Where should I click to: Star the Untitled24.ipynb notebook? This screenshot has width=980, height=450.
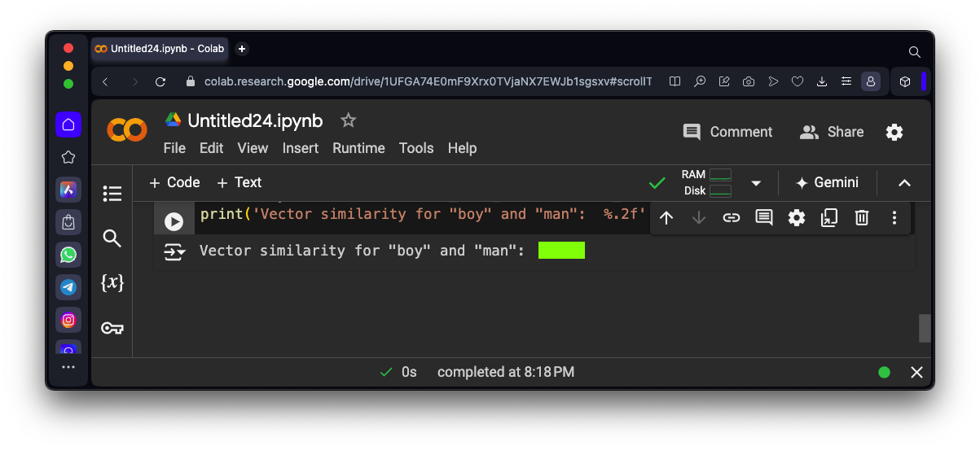pyautogui.click(x=349, y=120)
